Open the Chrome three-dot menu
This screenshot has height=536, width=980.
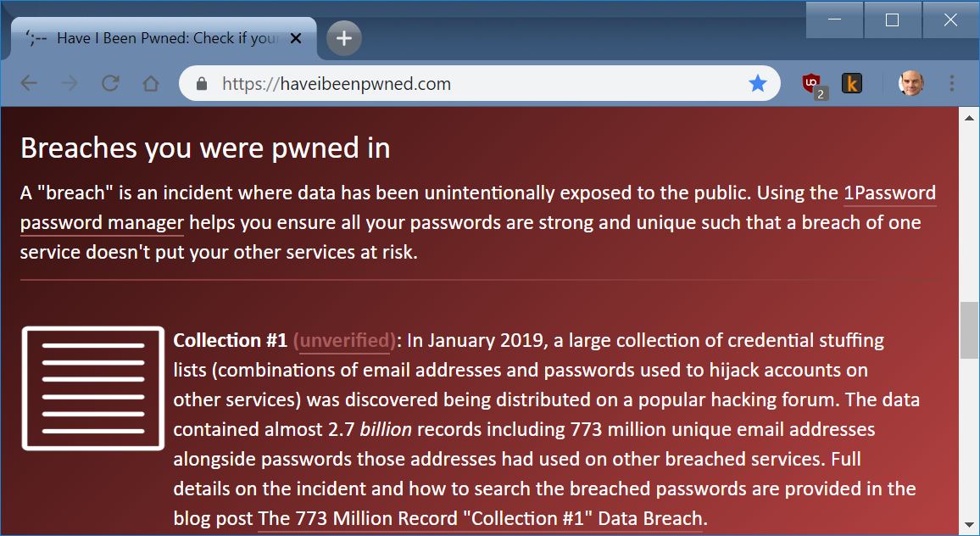coord(951,83)
